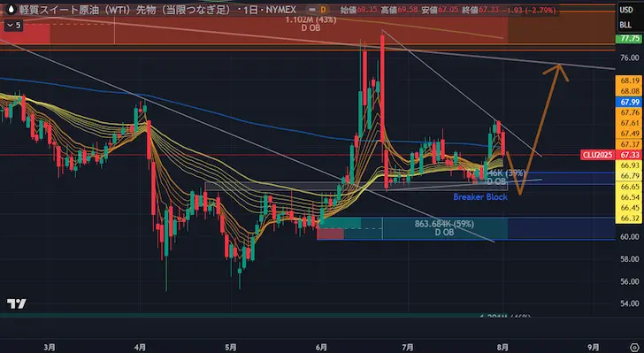Click the gray dash badge beside D
This screenshot has height=353, width=644.
click(312, 10)
